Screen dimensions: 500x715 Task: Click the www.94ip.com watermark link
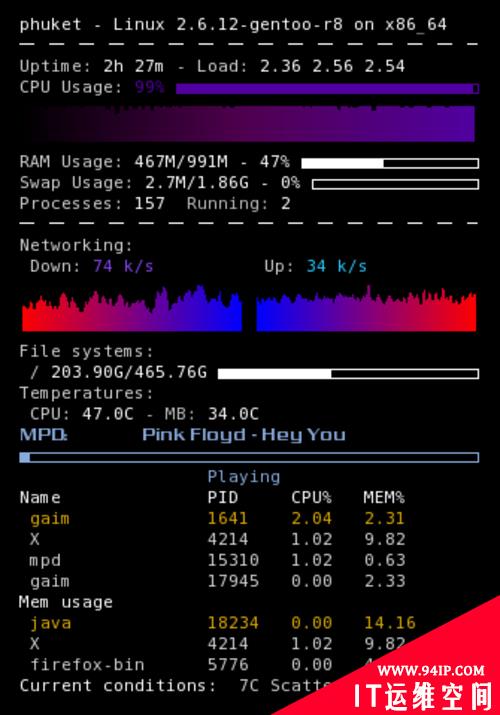pos(431,670)
